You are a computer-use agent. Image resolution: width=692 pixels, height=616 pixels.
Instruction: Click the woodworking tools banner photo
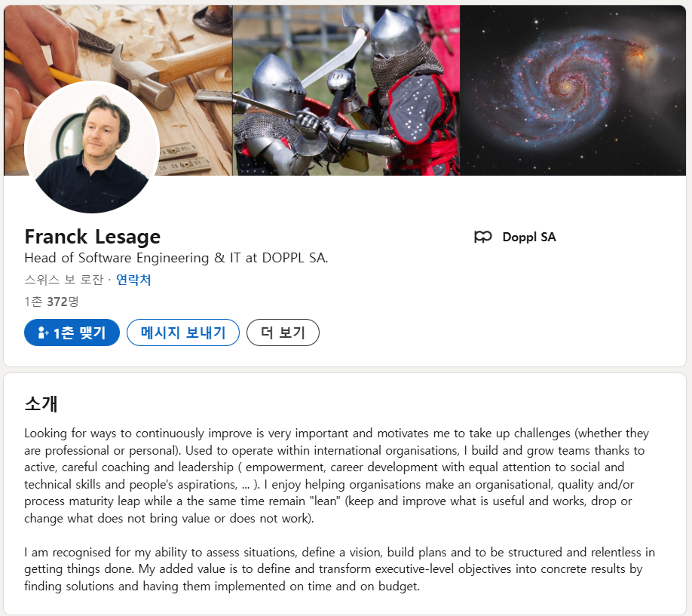[118, 90]
